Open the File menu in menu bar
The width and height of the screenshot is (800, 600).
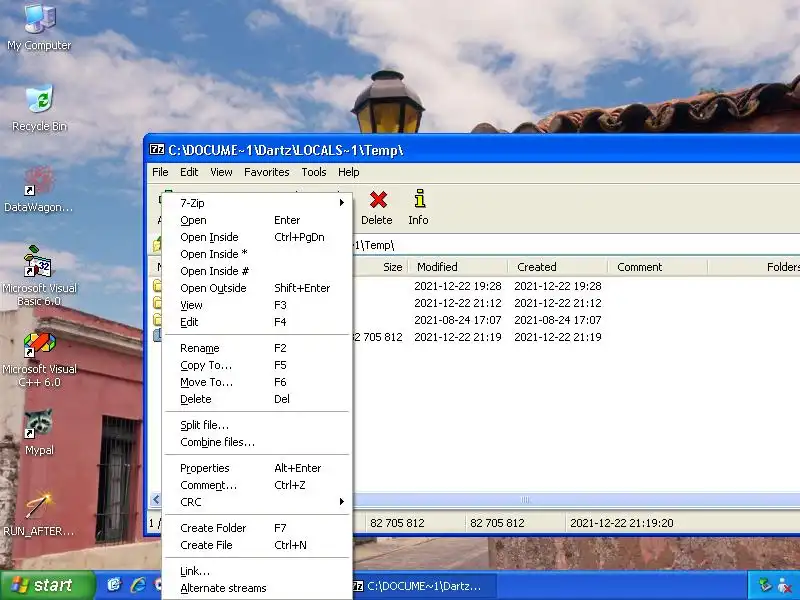(160, 172)
